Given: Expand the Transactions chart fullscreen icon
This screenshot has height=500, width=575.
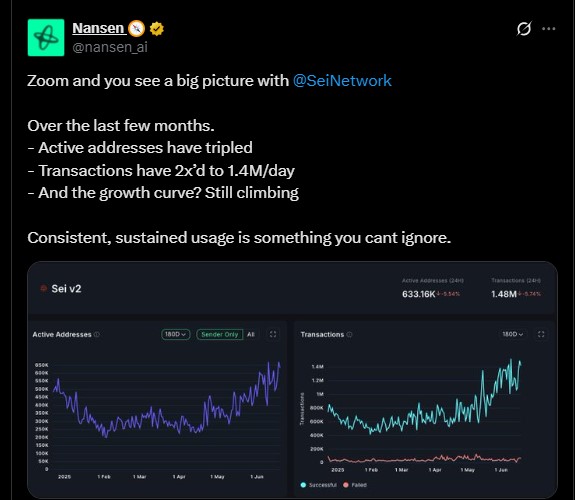Looking at the screenshot, I should (541, 334).
